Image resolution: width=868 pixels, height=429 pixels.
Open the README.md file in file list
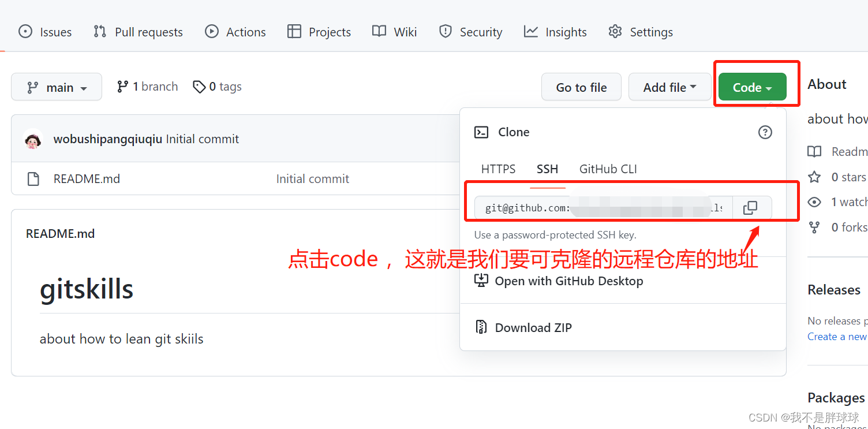click(87, 179)
